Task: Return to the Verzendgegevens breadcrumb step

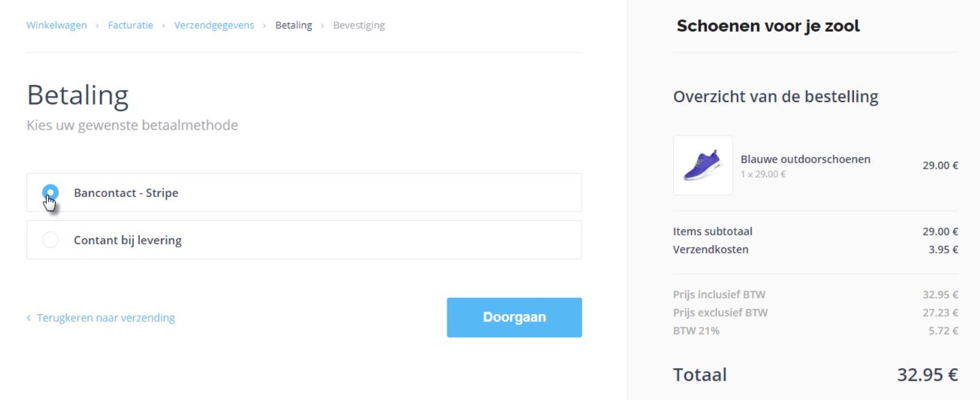Action: 214,25
